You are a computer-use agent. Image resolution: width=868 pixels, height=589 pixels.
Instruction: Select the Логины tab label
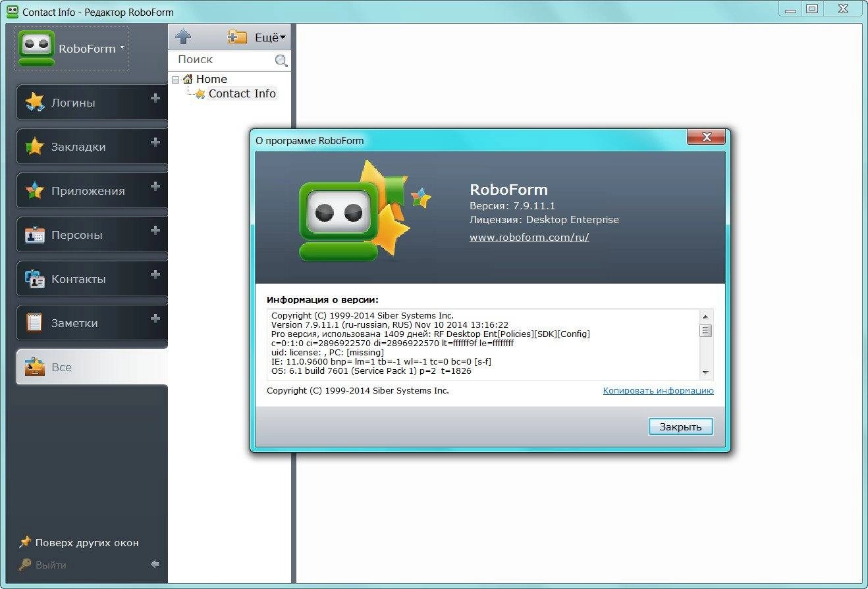pos(73,103)
